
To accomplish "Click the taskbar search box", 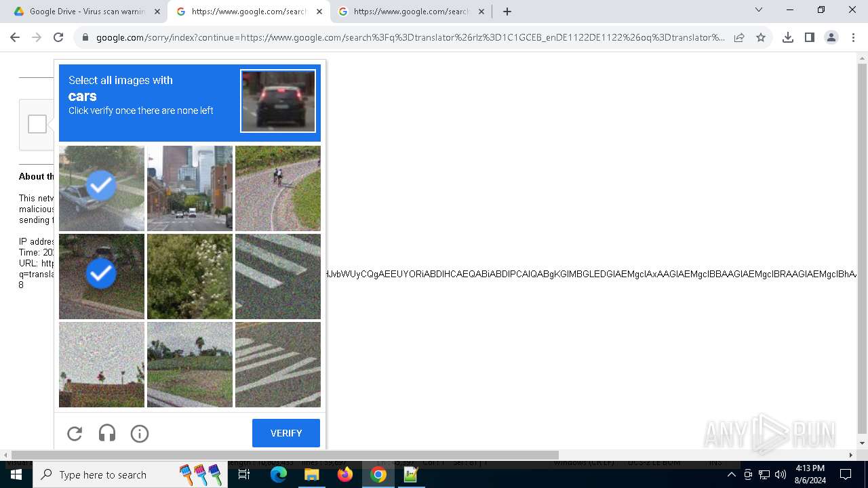I will tap(129, 474).
